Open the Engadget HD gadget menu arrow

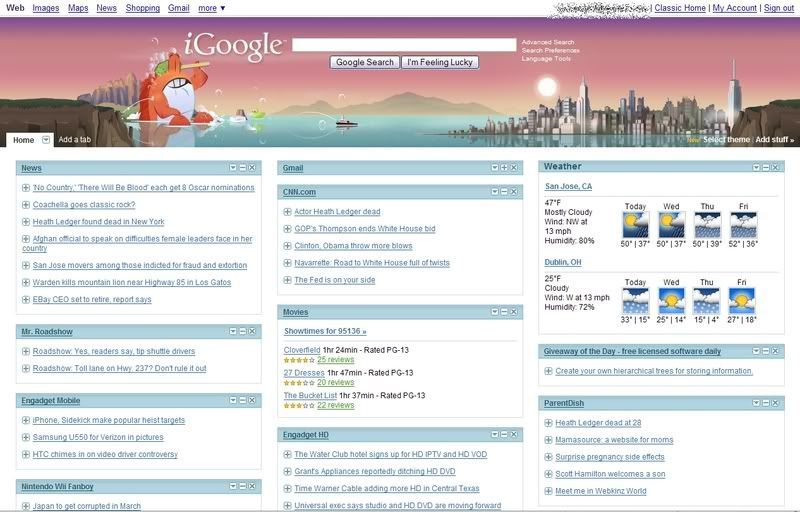coord(495,434)
